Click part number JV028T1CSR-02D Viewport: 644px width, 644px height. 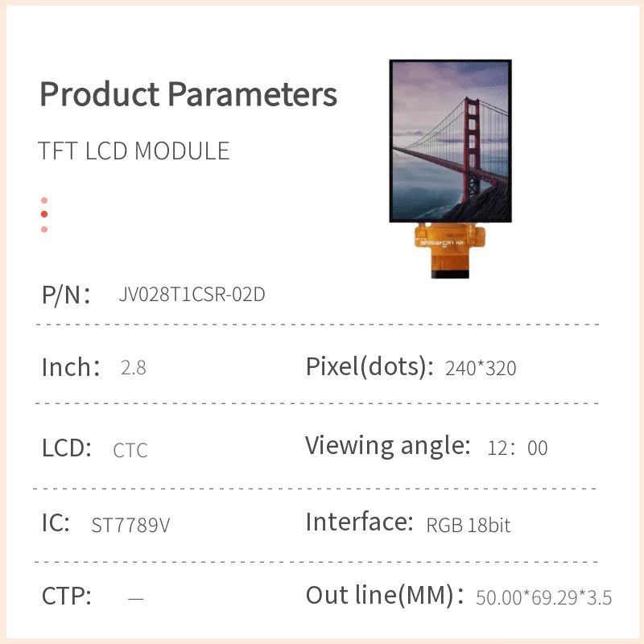pyautogui.click(x=192, y=295)
